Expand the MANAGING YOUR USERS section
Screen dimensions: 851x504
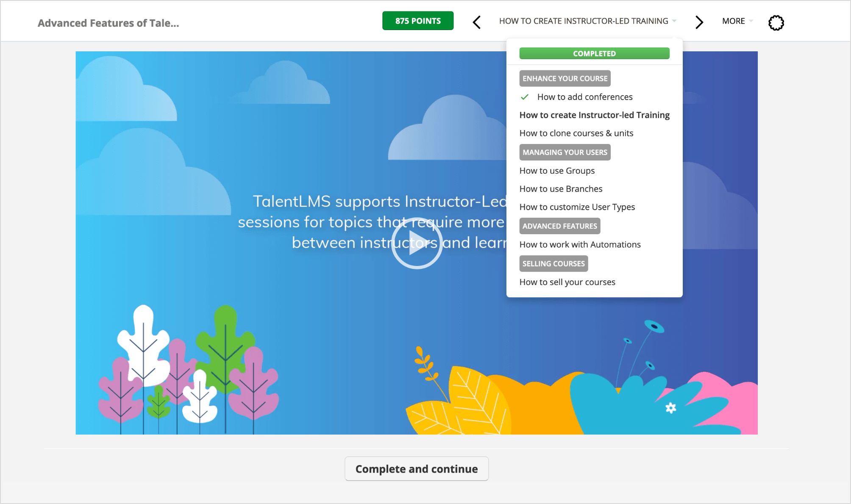coord(565,152)
